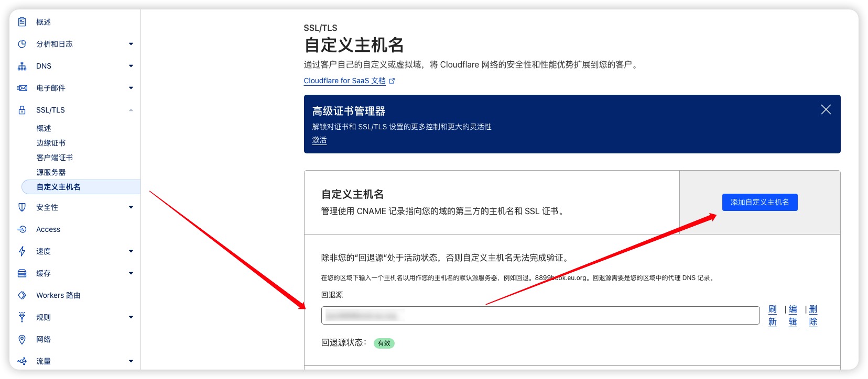Viewport: 868px width, 379px height.
Task: Select the 自定义主机名 submenu item
Action: pyautogui.click(x=81, y=187)
